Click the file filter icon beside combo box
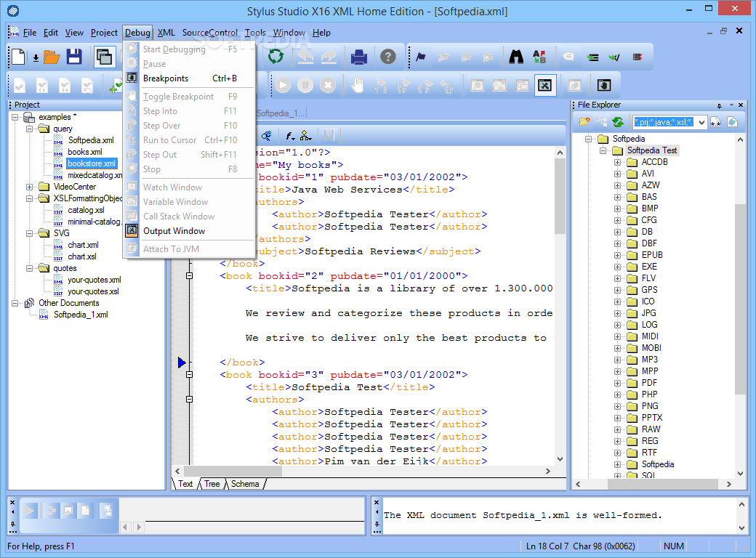 (x=715, y=122)
